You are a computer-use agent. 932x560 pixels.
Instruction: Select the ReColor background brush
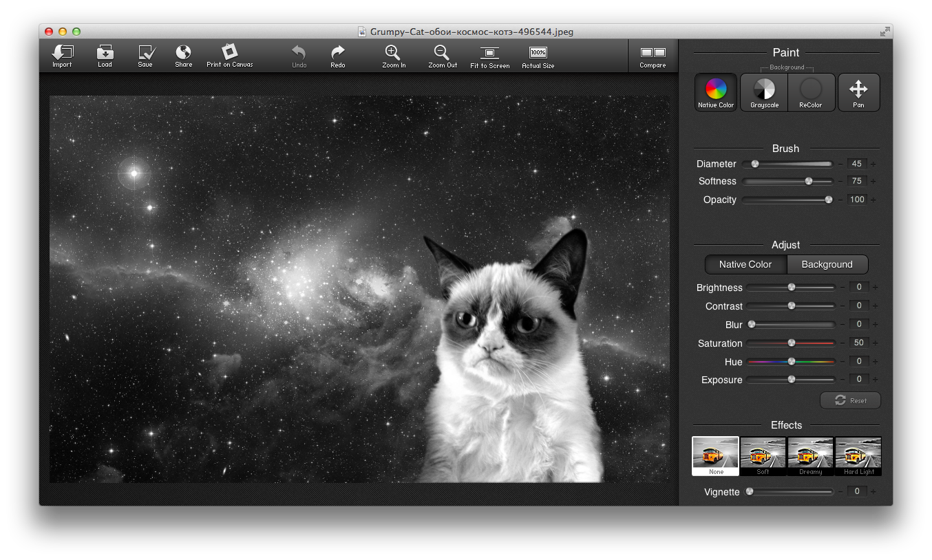(811, 92)
